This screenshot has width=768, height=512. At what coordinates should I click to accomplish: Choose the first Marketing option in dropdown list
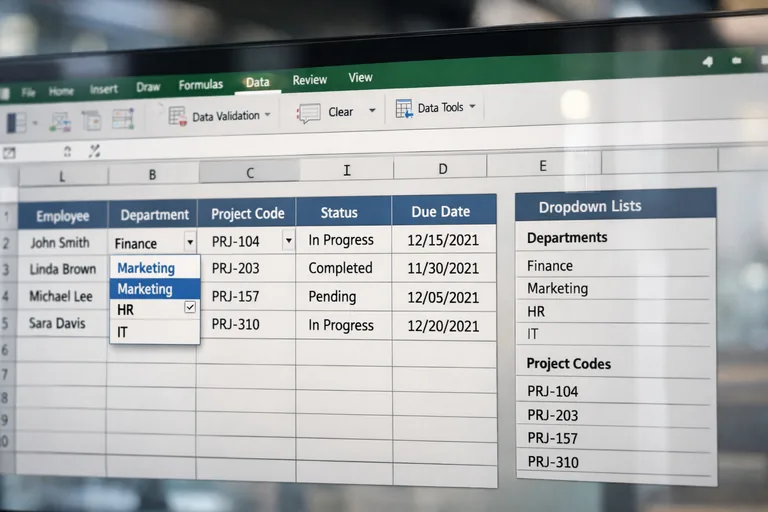[155, 268]
